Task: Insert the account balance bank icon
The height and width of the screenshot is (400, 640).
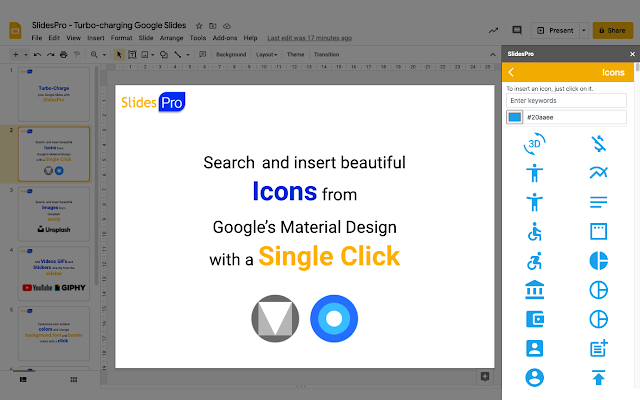Action: click(x=534, y=290)
